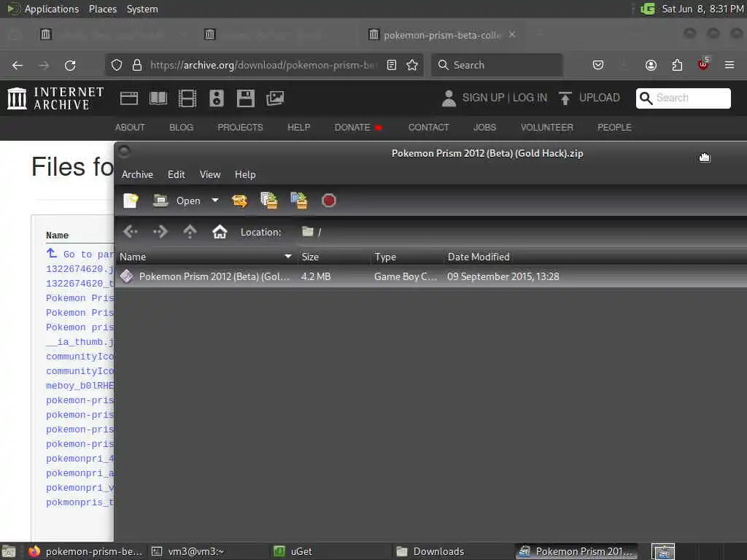747x560 pixels.
Task: Click the Firefox Search box
Action: point(497,65)
